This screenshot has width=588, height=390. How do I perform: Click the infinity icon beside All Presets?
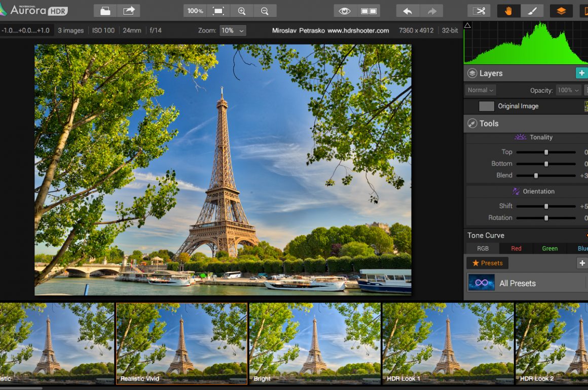coord(482,283)
